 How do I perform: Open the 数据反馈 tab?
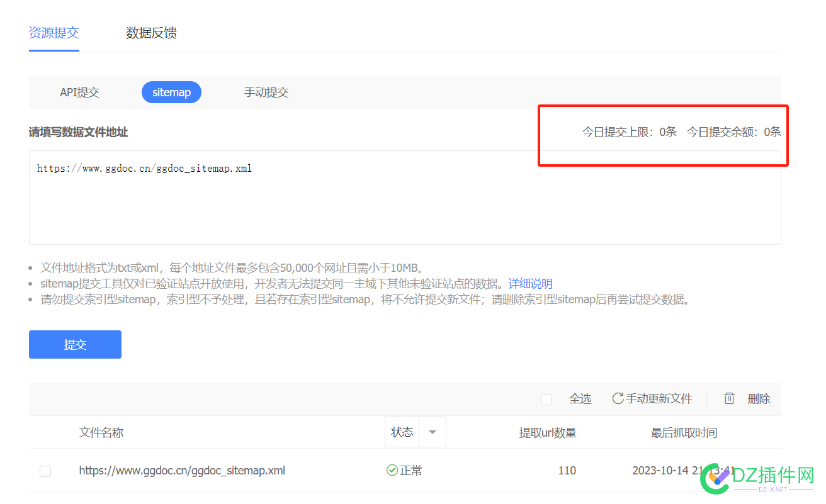(x=151, y=33)
